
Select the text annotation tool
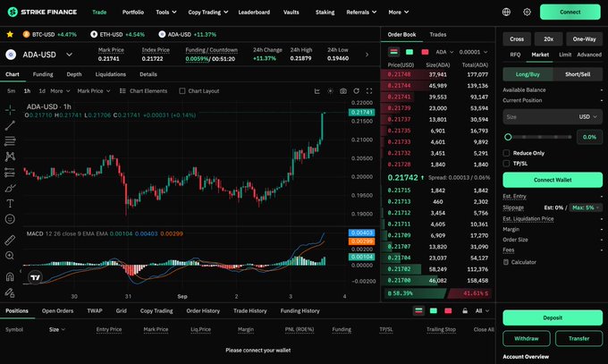pyautogui.click(x=10, y=203)
